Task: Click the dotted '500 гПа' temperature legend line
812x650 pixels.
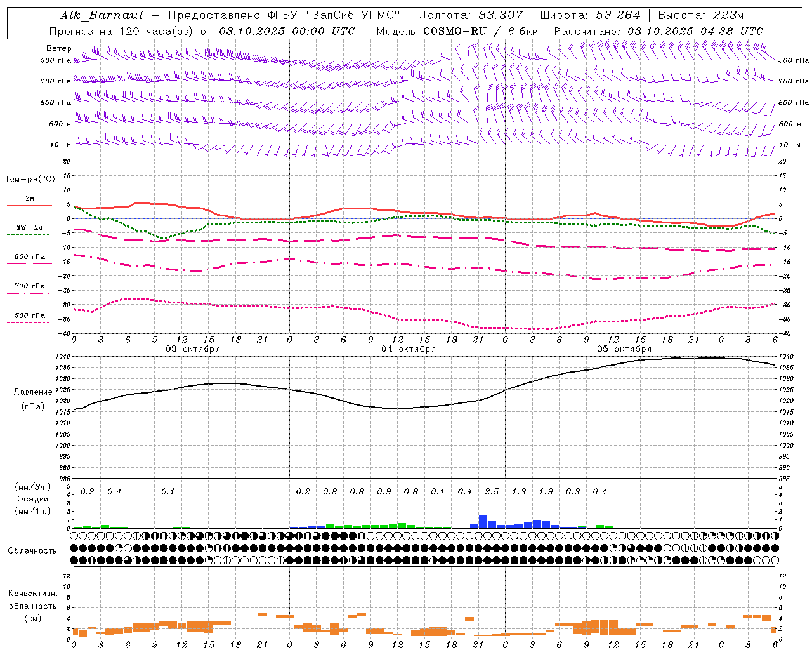Action: 28,322
